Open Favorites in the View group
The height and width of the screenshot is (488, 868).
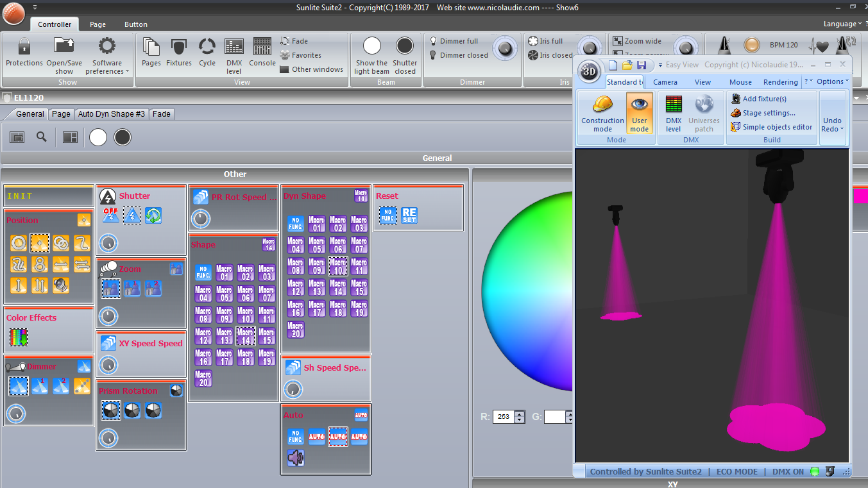[301, 55]
